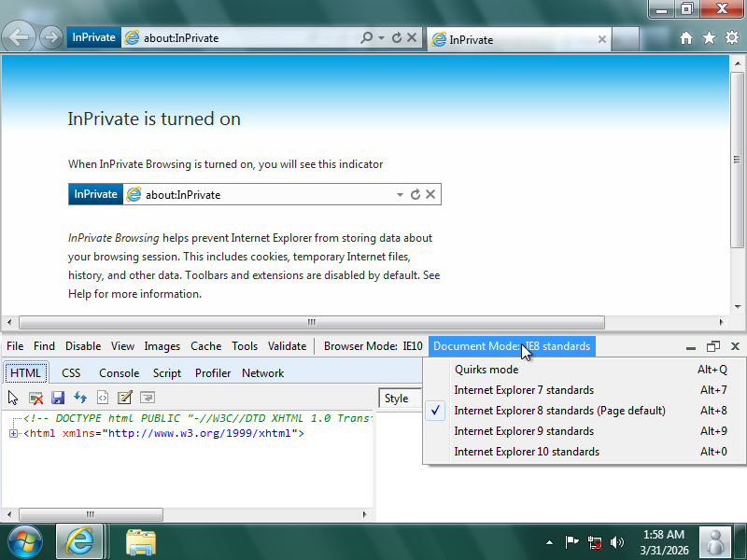The width and height of the screenshot is (747, 560).
Task: Minimize the developer tools pane
Action: point(691,346)
